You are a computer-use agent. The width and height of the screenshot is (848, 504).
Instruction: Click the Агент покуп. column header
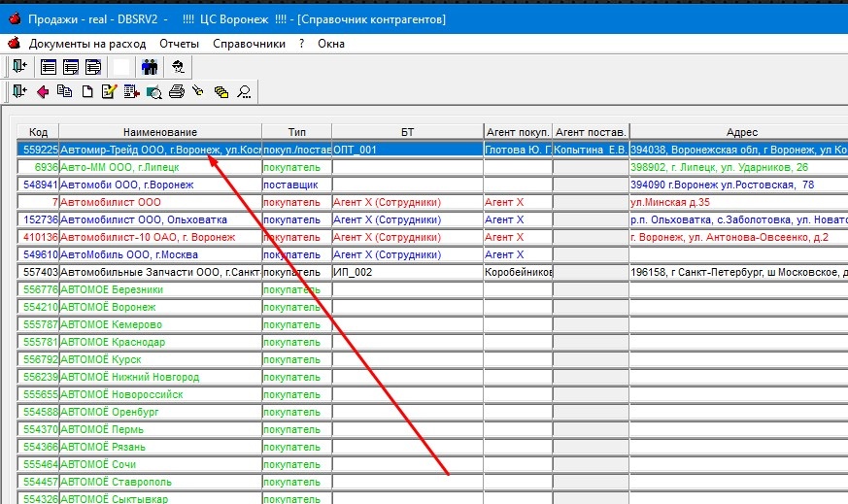(518, 132)
